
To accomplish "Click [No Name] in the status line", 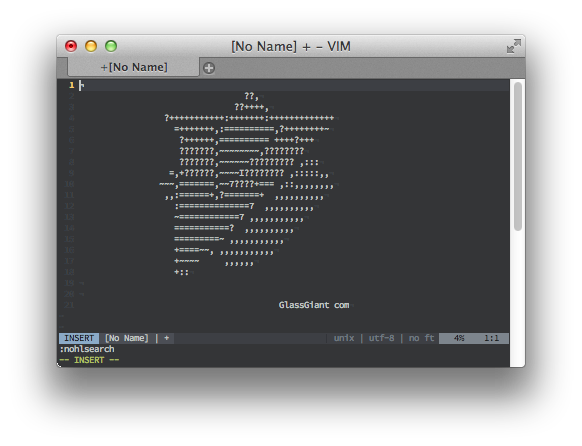I will 127,338.
